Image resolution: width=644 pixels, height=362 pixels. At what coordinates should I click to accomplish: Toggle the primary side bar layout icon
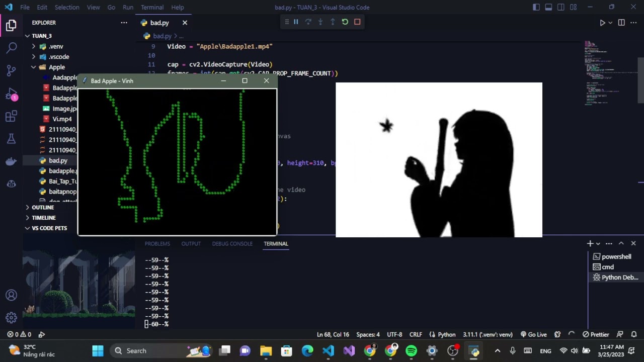tap(536, 7)
